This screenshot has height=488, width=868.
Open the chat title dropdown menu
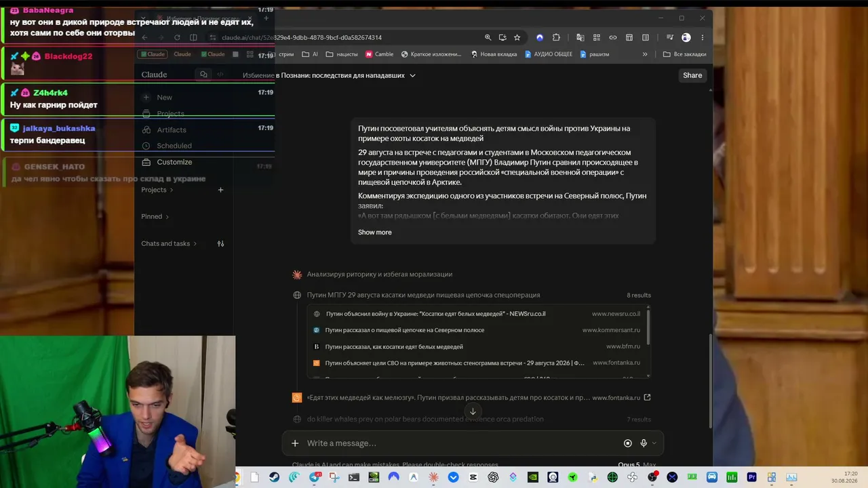[x=412, y=75]
